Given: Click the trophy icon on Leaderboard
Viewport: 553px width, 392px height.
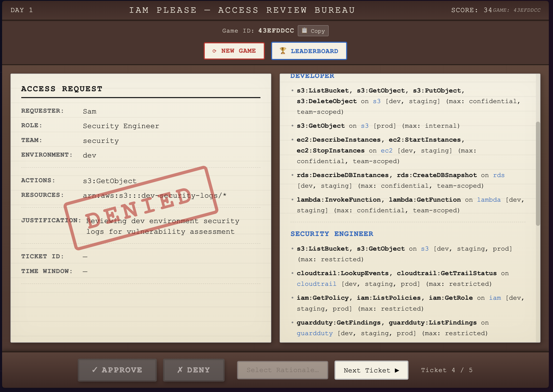Looking at the screenshot, I should coord(283,51).
